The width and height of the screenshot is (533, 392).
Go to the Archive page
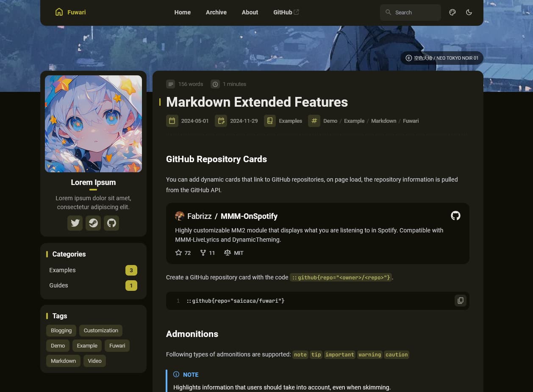pos(216,12)
